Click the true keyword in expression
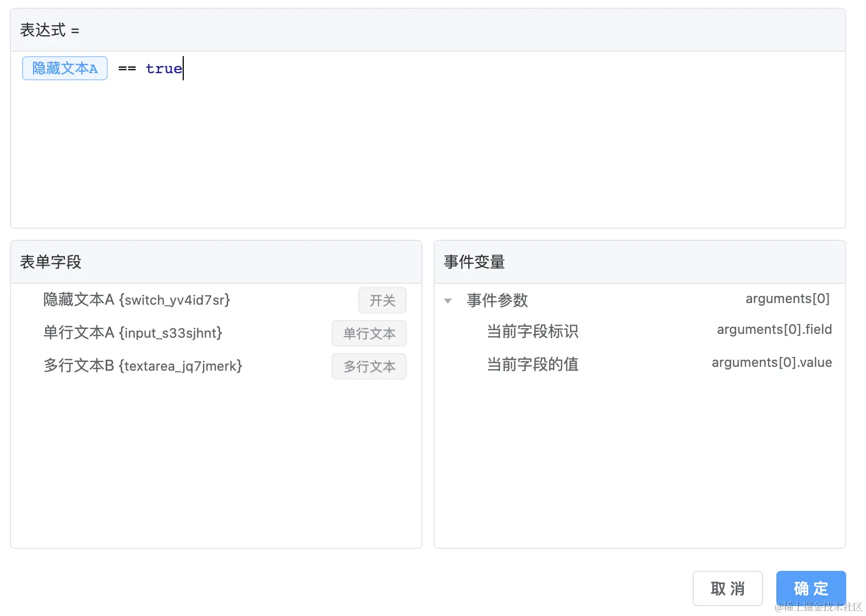Screen dimensions: 866x616 pos(163,69)
